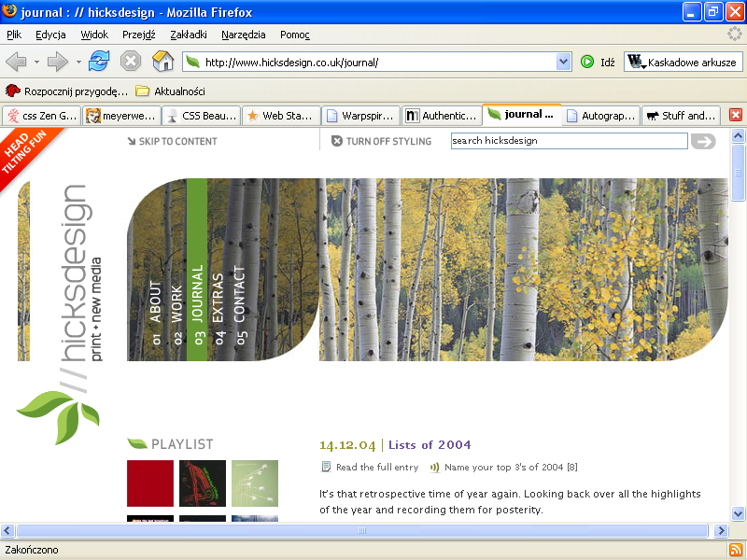
Task: Submit search with the arrow button
Action: point(703,142)
